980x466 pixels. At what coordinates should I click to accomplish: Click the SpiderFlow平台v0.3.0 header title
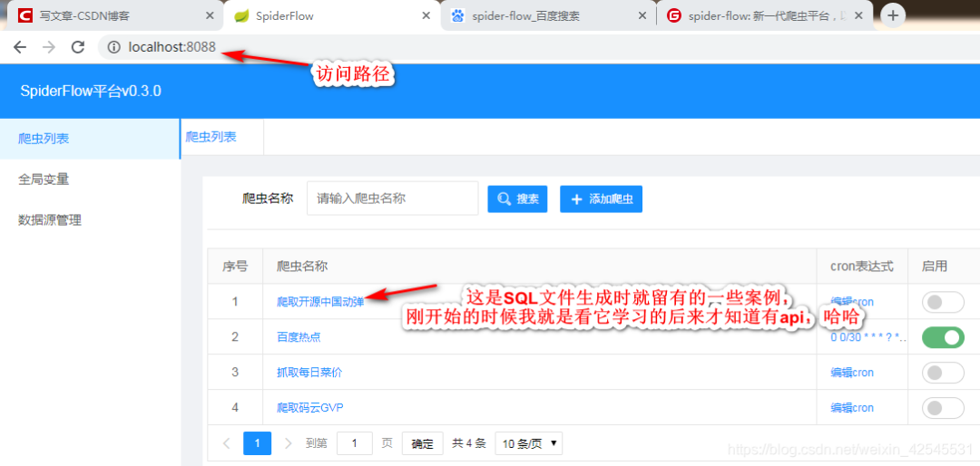pyautogui.click(x=92, y=91)
